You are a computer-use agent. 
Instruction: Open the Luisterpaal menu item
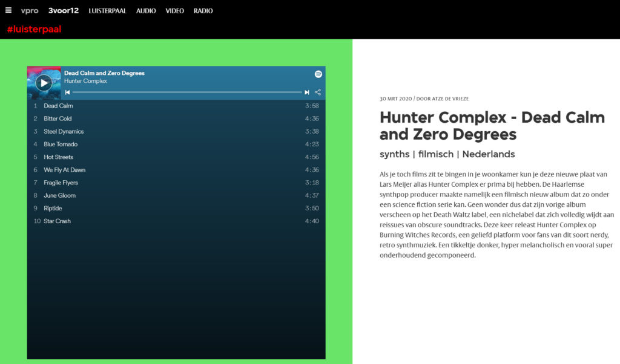click(x=107, y=11)
